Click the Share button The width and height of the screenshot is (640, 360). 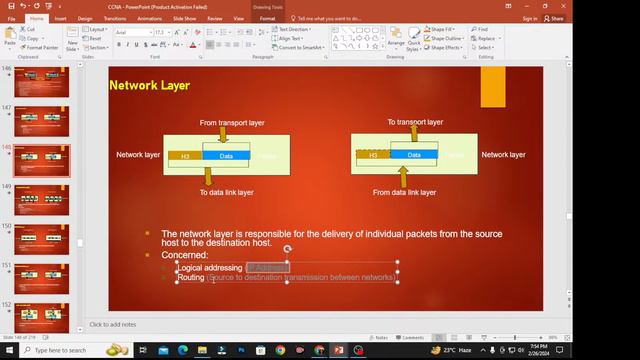coord(554,19)
